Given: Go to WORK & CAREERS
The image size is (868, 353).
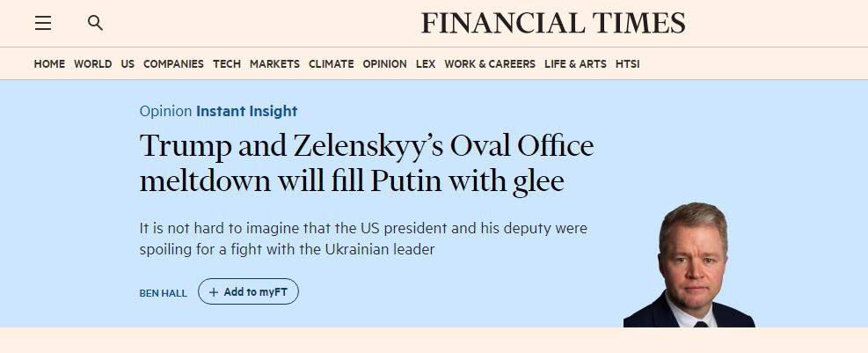Looking at the screenshot, I should coord(490,64).
